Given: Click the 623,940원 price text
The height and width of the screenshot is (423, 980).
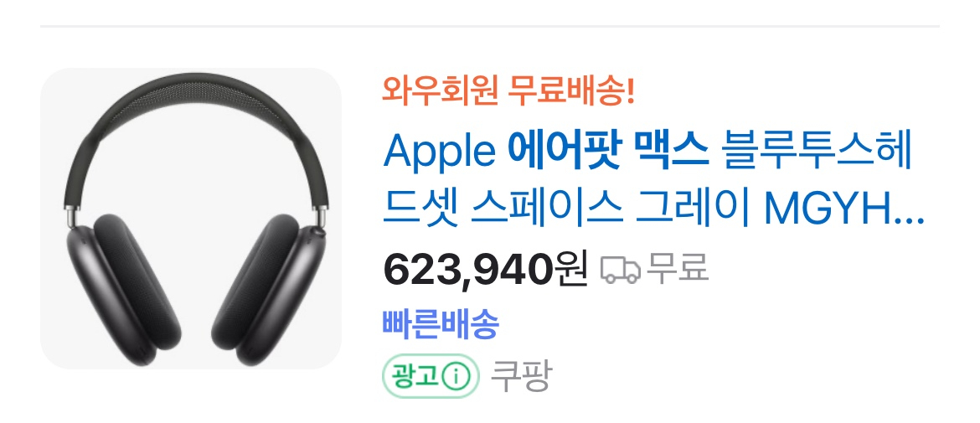Looking at the screenshot, I should [485, 269].
